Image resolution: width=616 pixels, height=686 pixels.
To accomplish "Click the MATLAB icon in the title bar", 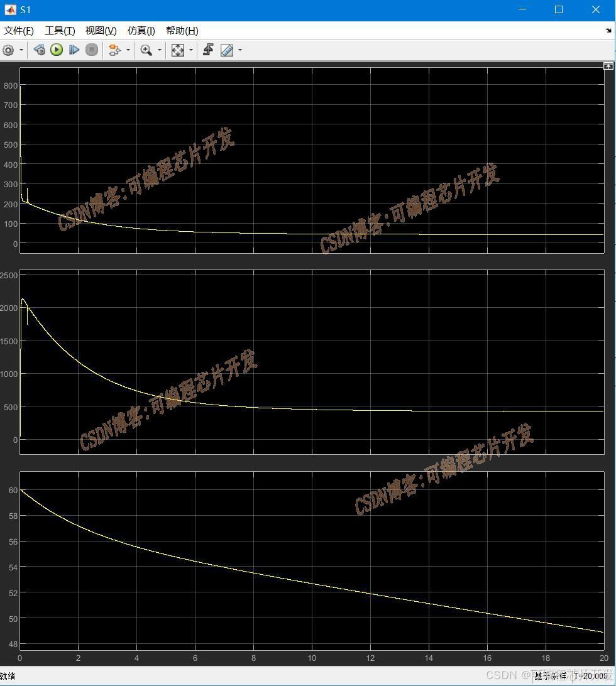I will click(10, 9).
